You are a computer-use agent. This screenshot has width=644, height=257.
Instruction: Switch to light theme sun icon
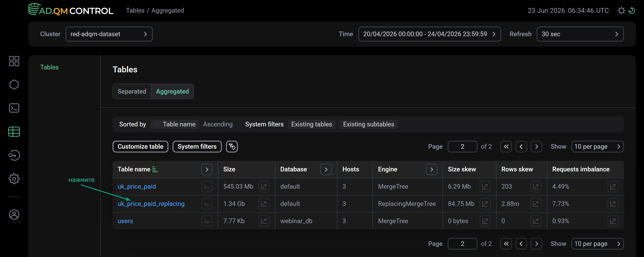[x=621, y=11]
